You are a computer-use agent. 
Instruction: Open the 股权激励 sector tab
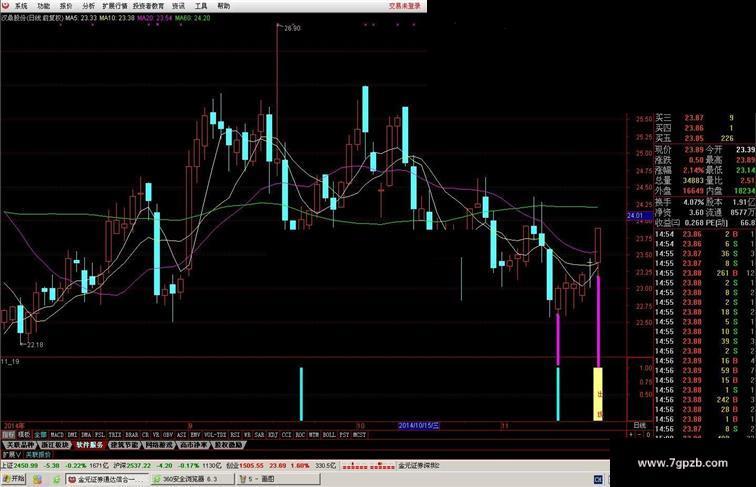(x=228, y=445)
